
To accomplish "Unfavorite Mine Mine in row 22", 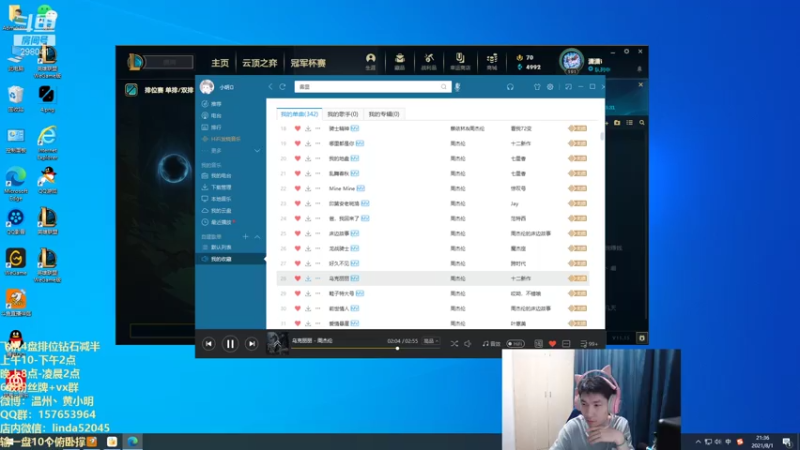I will click(x=297, y=188).
